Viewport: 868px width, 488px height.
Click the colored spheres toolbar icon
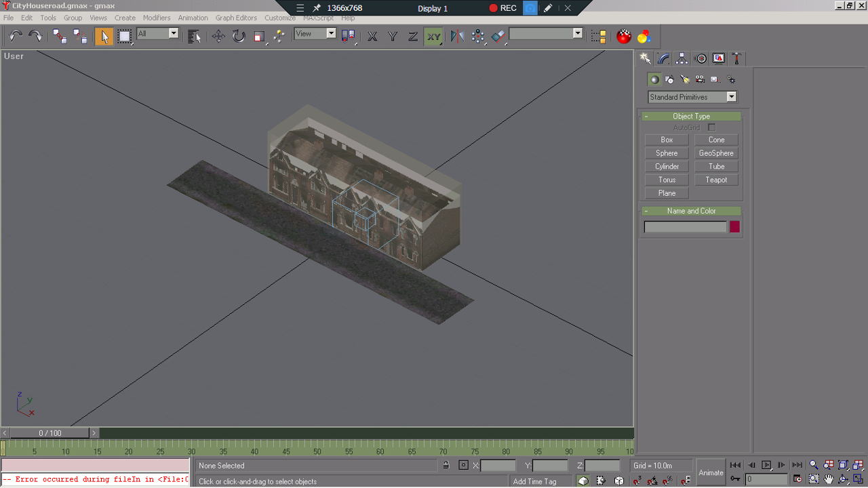644,37
